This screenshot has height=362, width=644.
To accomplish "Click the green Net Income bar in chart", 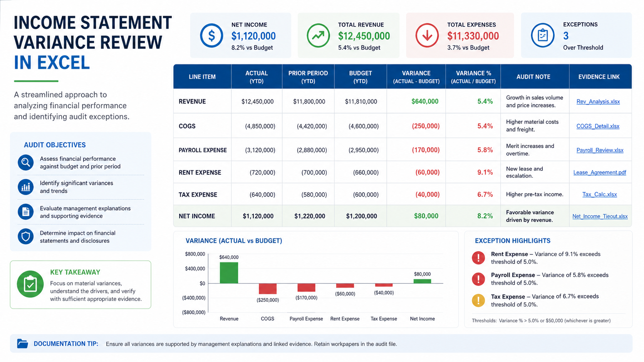I will pos(422,281).
